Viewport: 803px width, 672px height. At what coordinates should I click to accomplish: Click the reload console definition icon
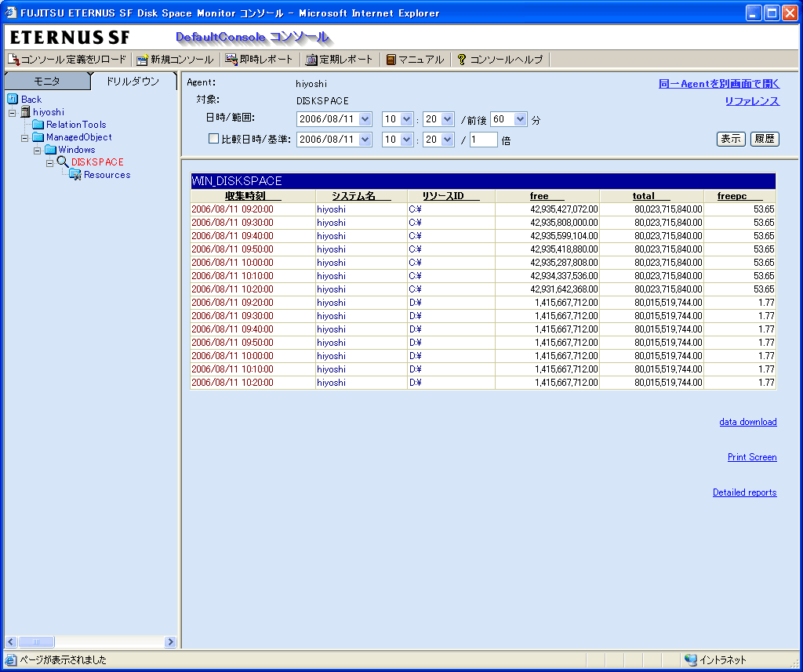point(14,60)
